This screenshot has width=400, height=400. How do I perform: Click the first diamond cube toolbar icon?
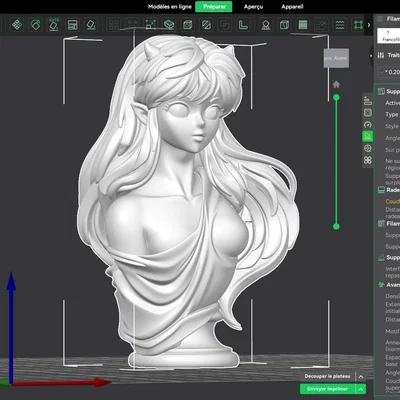17,25
